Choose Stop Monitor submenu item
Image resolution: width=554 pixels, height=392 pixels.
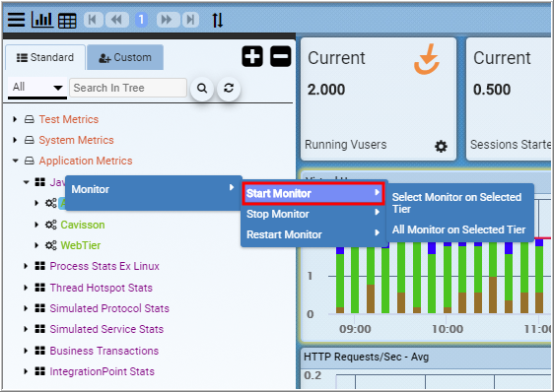313,214
